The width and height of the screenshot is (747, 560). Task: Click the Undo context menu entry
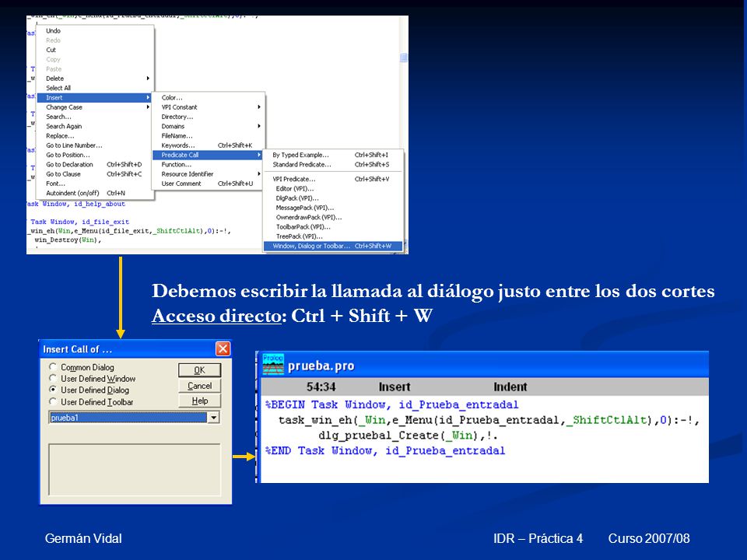(95, 30)
